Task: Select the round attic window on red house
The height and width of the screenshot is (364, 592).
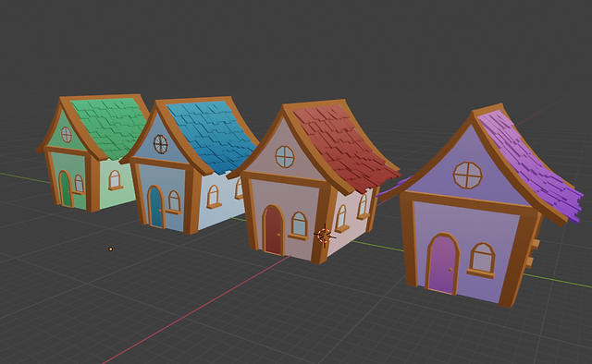Action: point(284,156)
